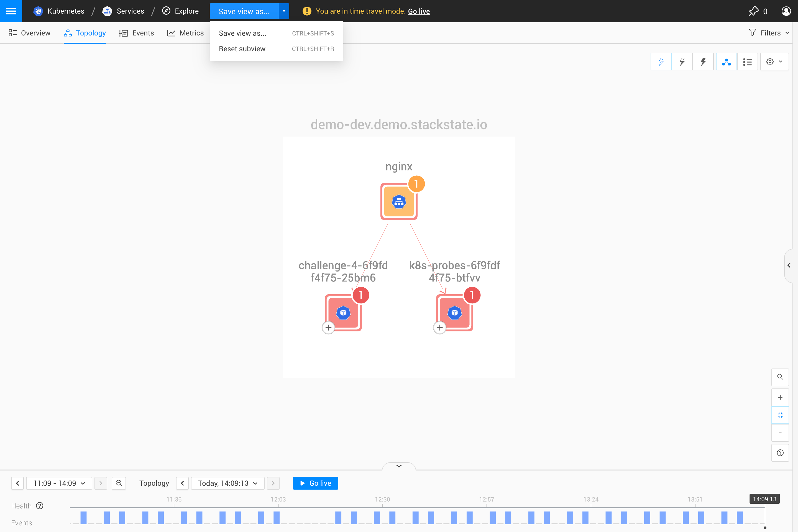Toggle the solid black lightning health filter
This screenshot has width=798, height=532.
tap(703, 62)
